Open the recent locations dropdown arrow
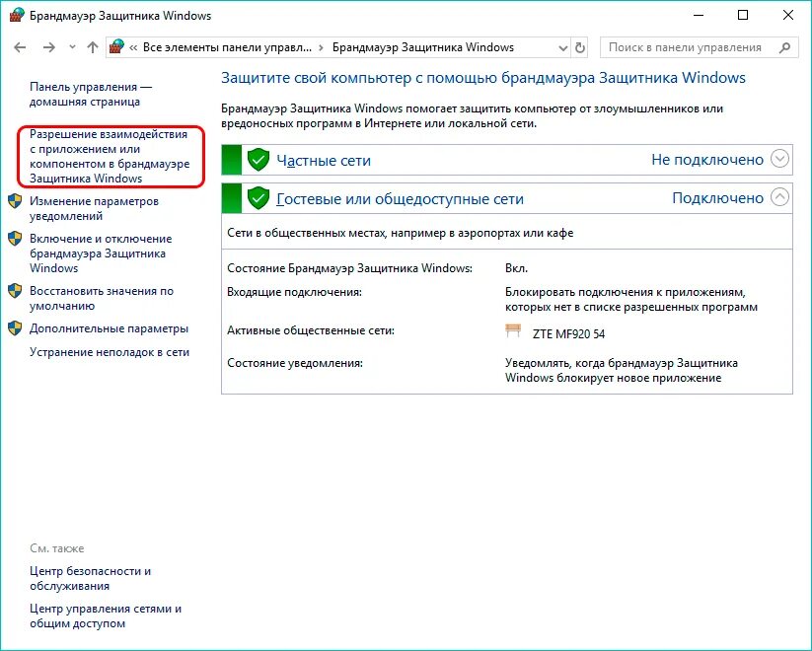 pyautogui.click(x=72, y=47)
